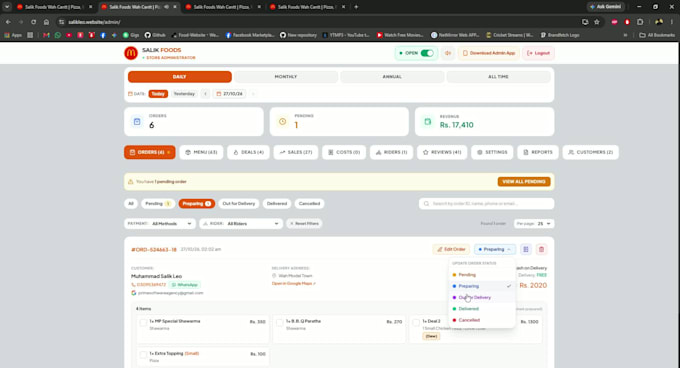Click the Salik Foods logo icon

click(131, 53)
